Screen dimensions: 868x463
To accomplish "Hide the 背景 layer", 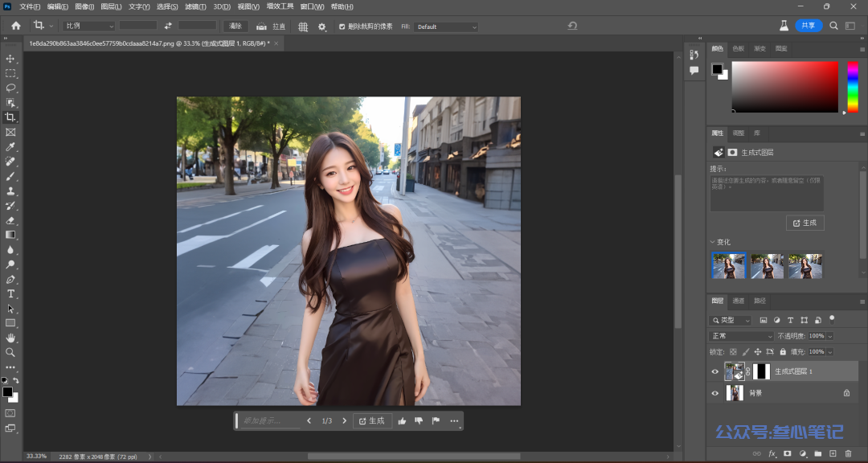I will click(715, 393).
